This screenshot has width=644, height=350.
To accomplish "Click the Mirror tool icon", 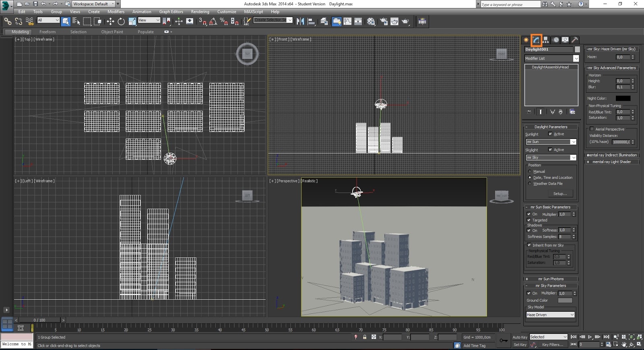I will (300, 21).
